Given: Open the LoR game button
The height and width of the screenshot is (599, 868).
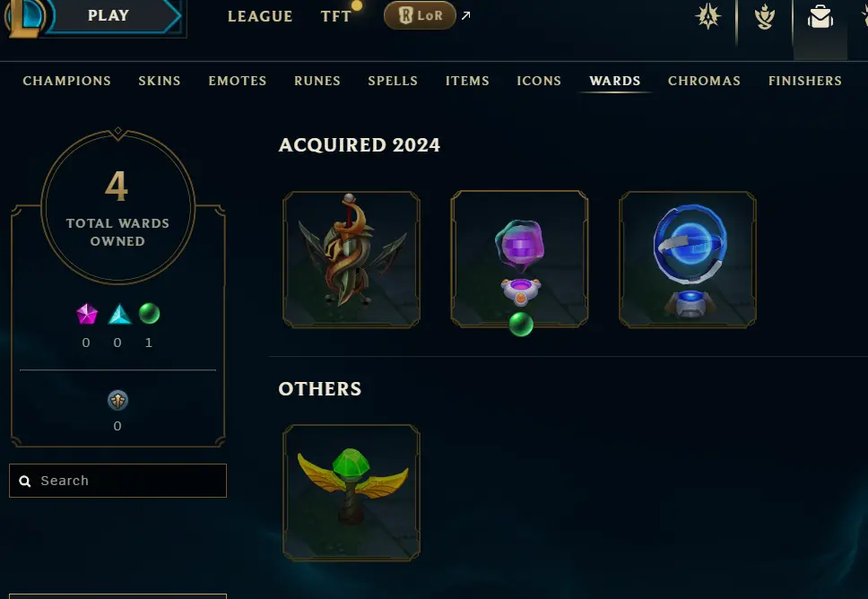Looking at the screenshot, I should (x=420, y=15).
